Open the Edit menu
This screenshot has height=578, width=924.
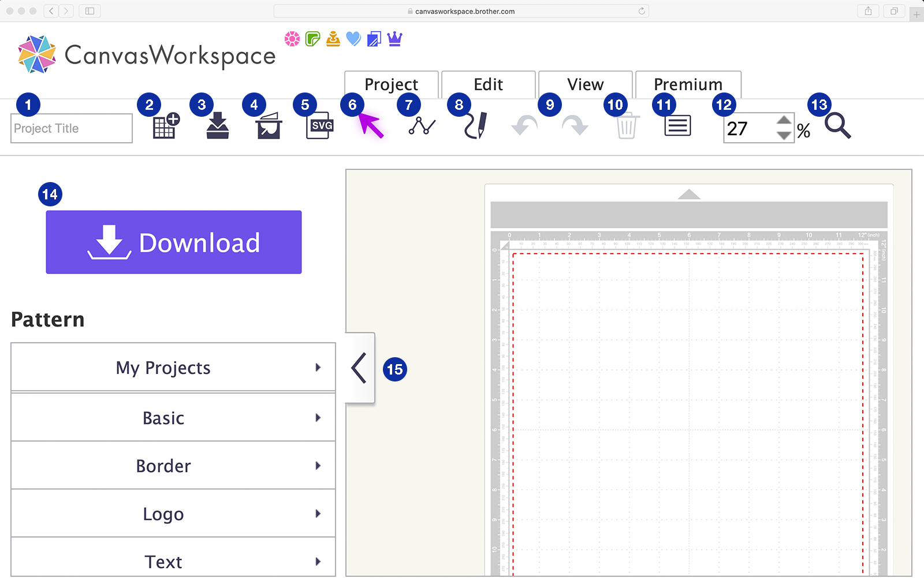click(x=488, y=84)
